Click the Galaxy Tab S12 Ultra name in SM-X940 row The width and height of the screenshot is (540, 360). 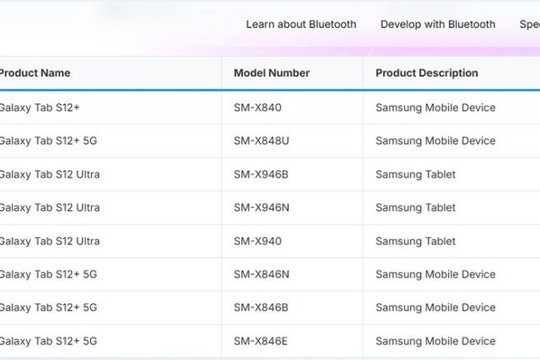50,241
